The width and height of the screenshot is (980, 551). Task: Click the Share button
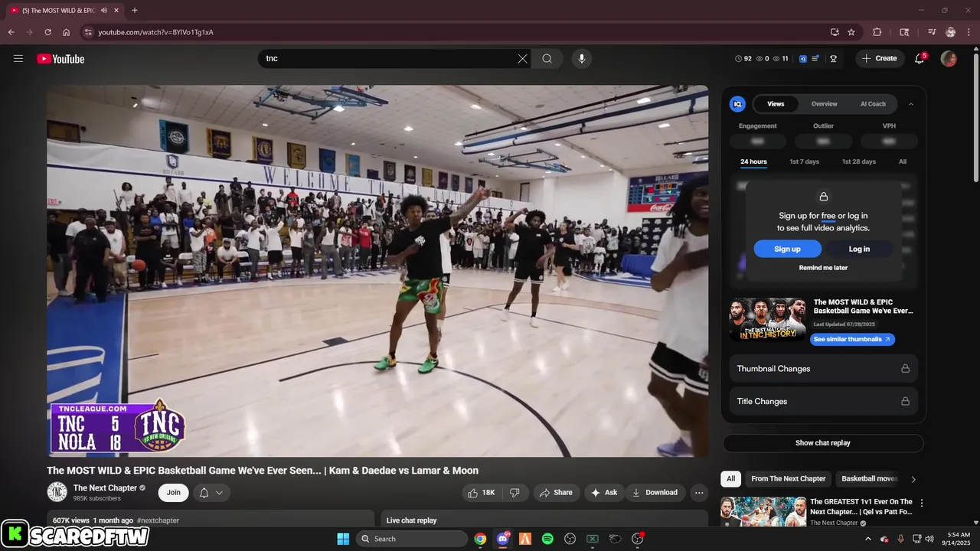557,493
